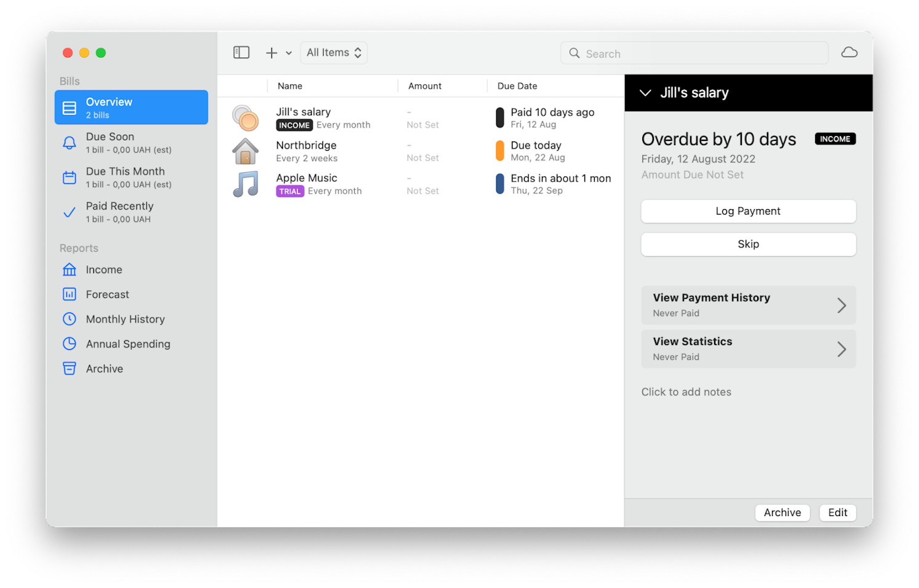Click the Search field
This screenshot has width=919, height=588.
click(694, 53)
